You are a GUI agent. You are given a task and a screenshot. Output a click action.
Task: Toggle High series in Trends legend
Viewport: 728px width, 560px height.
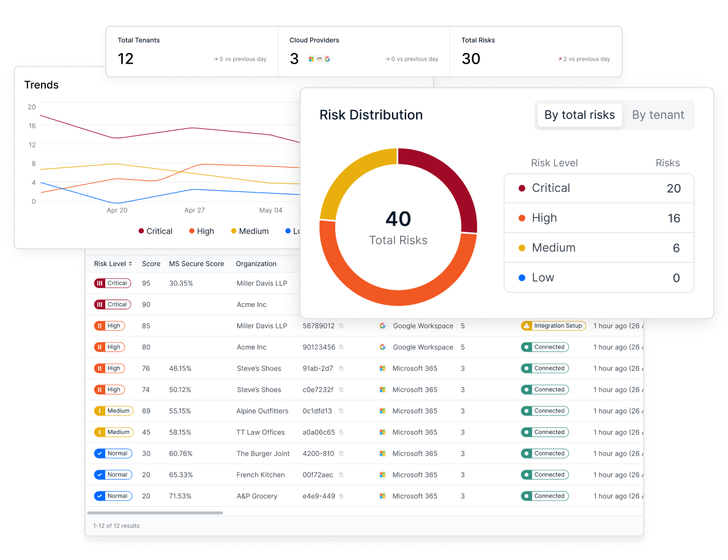[x=201, y=231]
